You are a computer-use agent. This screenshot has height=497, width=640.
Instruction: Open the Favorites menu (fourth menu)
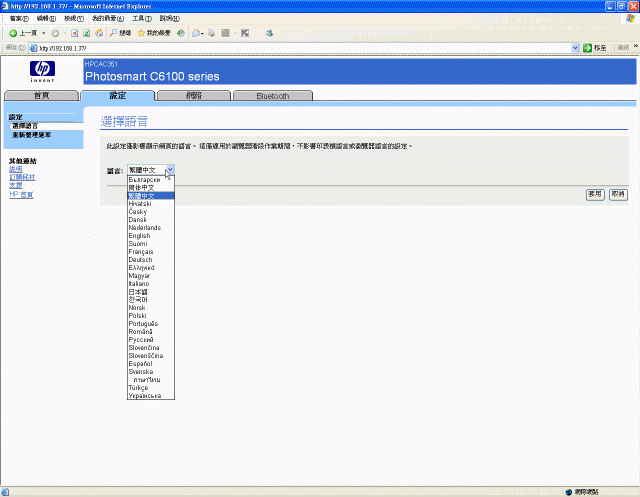click(x=108, y=18)
